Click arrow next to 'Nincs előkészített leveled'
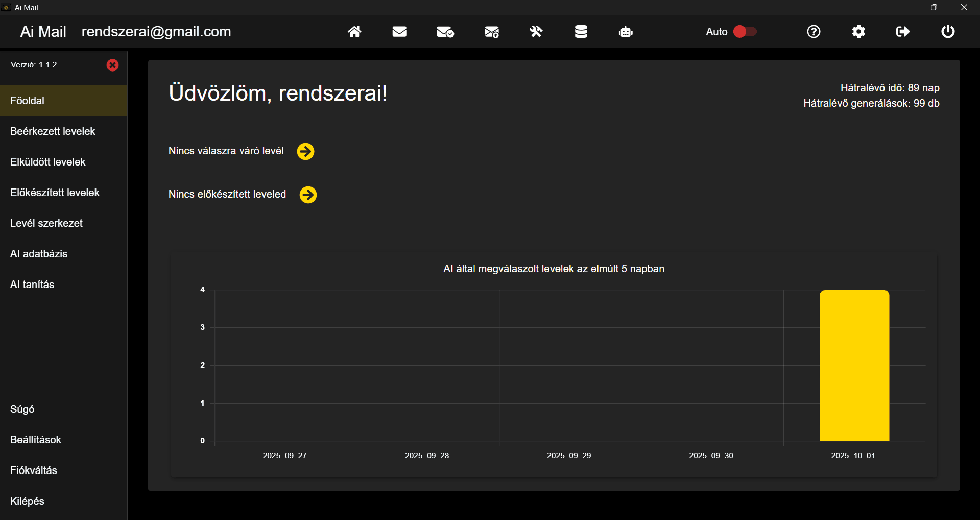980x520 pixels. (x=308, y=195)
